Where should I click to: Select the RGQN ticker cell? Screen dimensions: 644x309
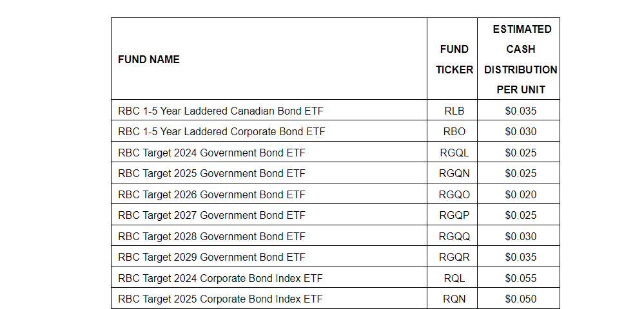454,173
